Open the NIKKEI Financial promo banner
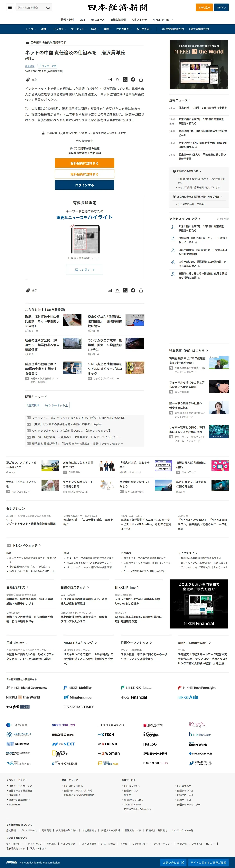235x868 pixels. pyautogui.click(x=199, y=604)
